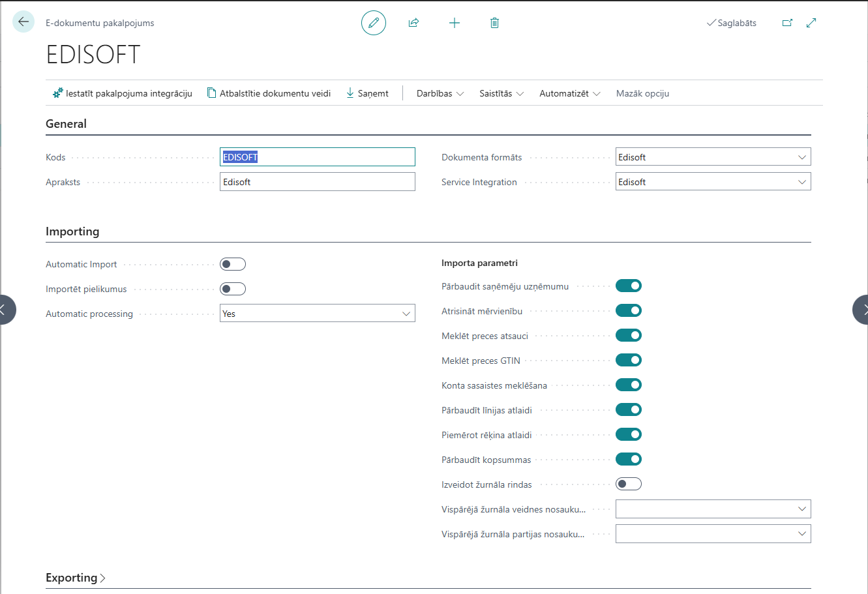Create new record with plus icon
Viewport: 868px width, 594px height.
click(x=455, y=23)
